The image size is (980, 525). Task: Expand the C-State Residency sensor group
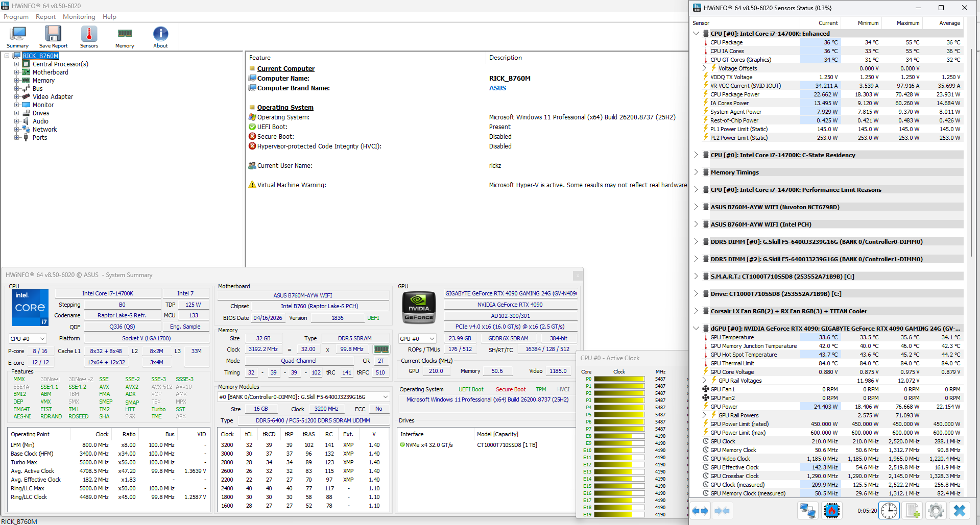pos(696,155)
